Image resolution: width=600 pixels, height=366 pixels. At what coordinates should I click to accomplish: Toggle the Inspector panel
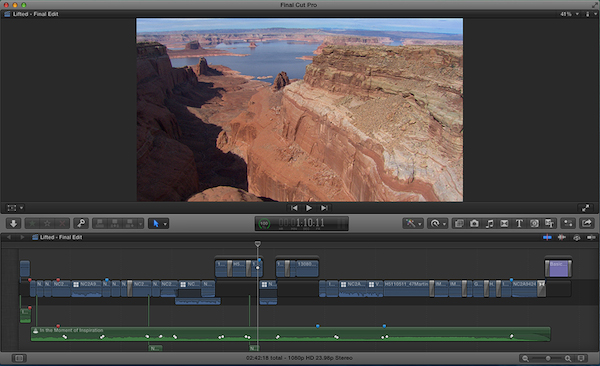(568, 223)
